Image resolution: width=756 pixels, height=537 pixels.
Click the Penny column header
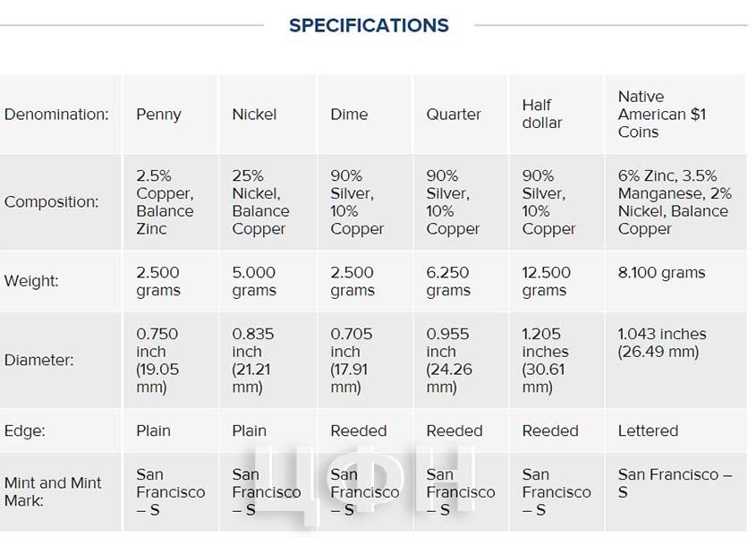coord(158,115)
